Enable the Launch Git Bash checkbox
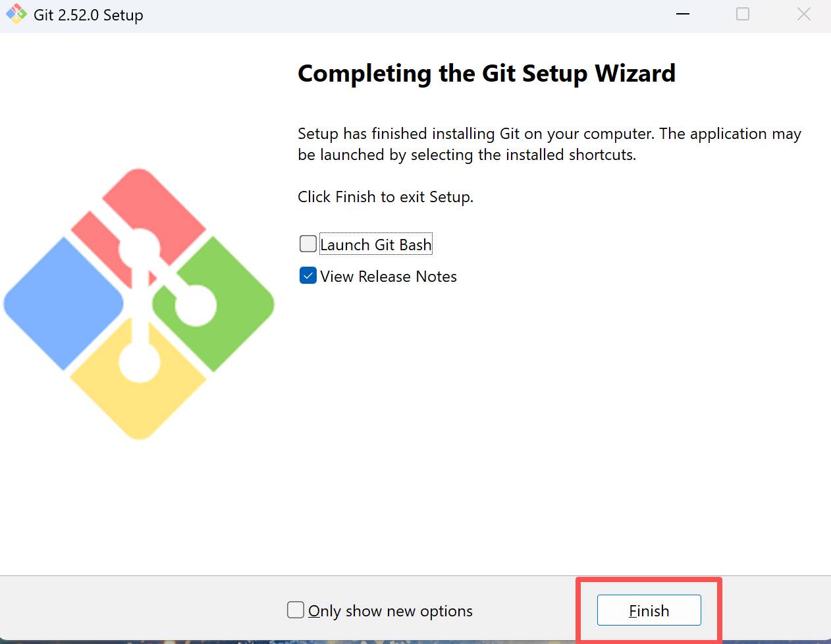This screenshot has height=644, width=831. 308,244
